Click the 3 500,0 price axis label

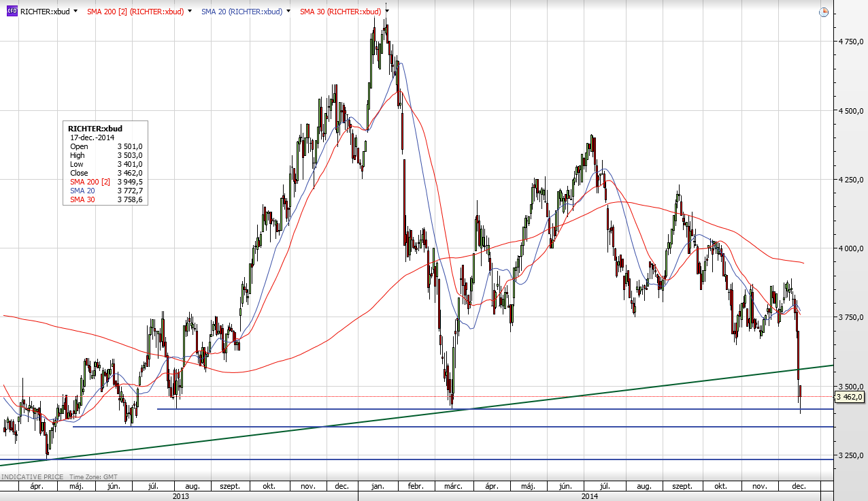(x=851, y=385)
